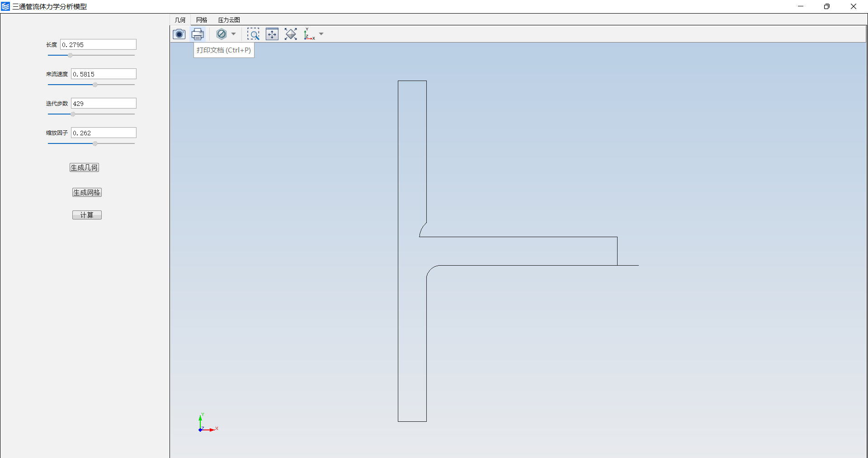The image size is (868, 458).
Task: Select the zoom box tool icon
Action: (253, 34)
